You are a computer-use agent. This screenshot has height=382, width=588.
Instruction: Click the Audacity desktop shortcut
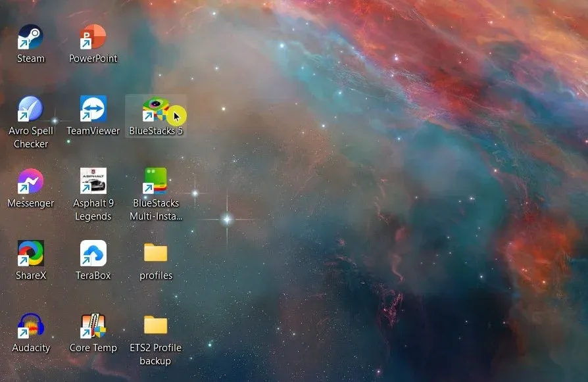tap(31, 325)
